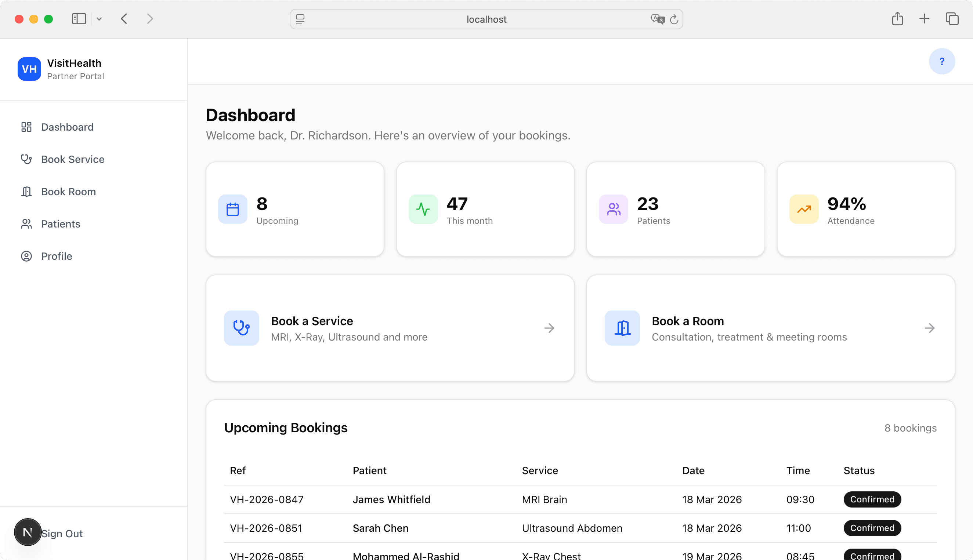Click the Ultrasound Abdomen service cell
This screenshot has width=973, height=560.
(x=572, y=528)
